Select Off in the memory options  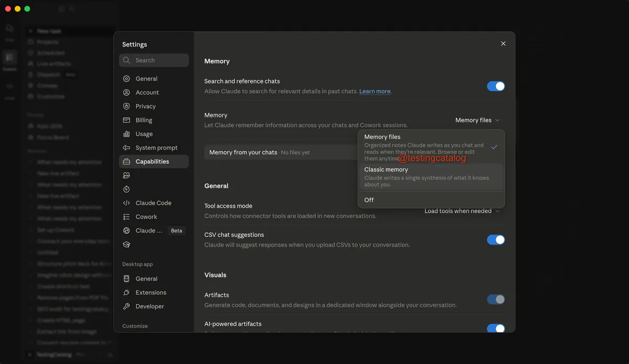(431, 200)
